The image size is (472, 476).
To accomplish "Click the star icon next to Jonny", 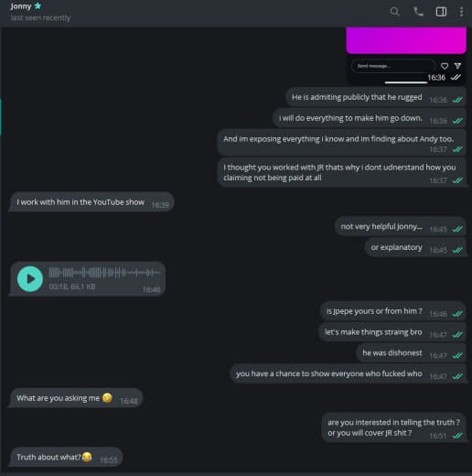I will [38, 5].
